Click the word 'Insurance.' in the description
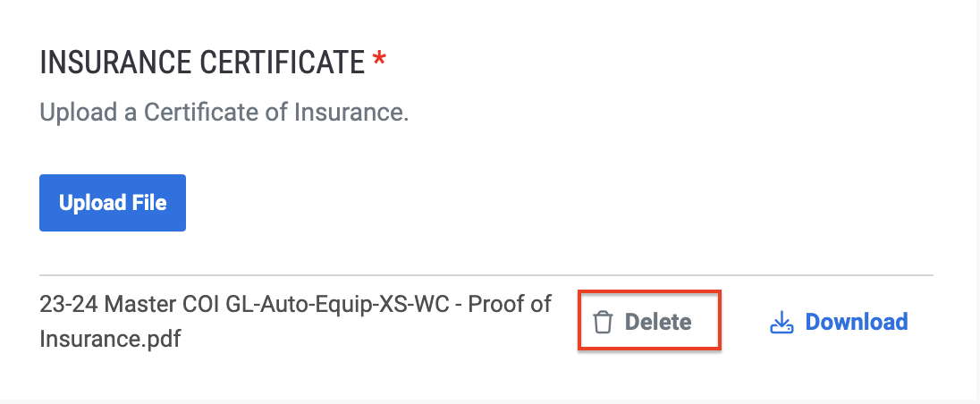 [351, 113]
